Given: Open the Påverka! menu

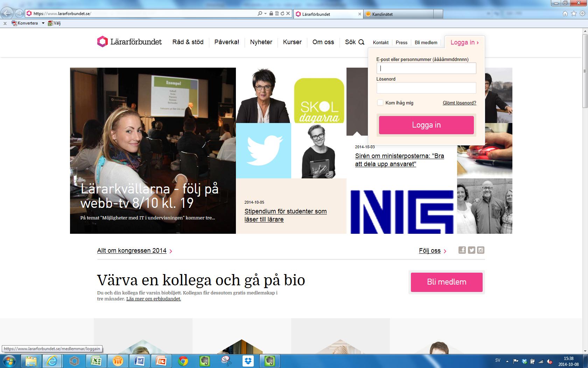Looking at the screenshot, I should coord(227,42).
